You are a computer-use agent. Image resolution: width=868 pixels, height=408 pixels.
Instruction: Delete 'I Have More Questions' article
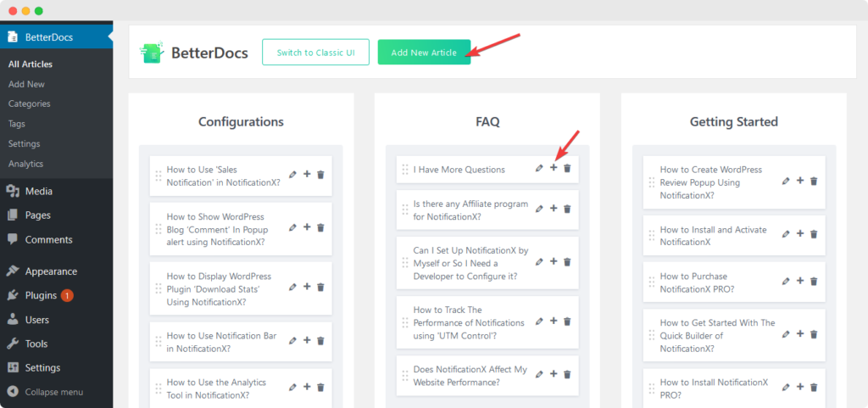coord(567,168)
